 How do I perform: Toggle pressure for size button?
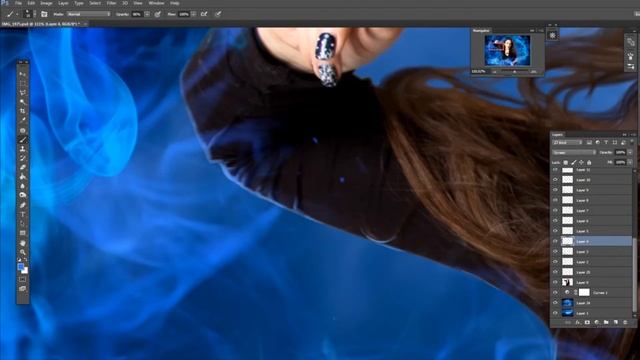coord(218,14)
